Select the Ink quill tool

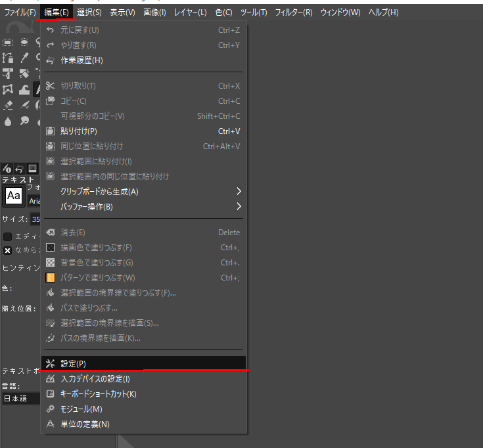click(x=24, y=105)
